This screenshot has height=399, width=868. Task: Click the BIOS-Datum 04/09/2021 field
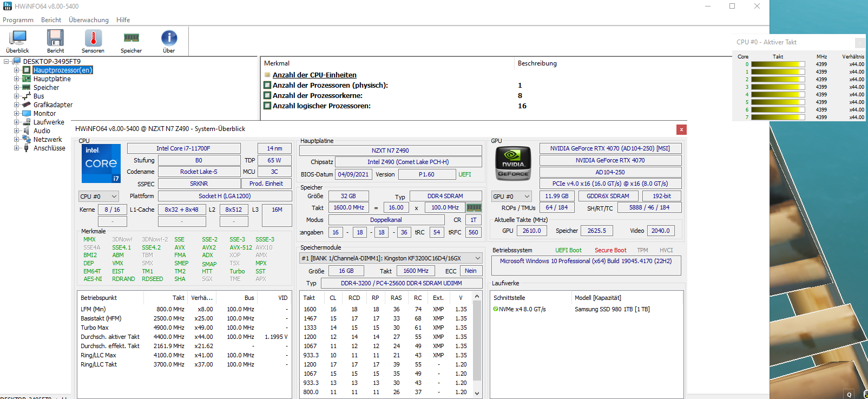pyautogui.click(x=353, y=174)
